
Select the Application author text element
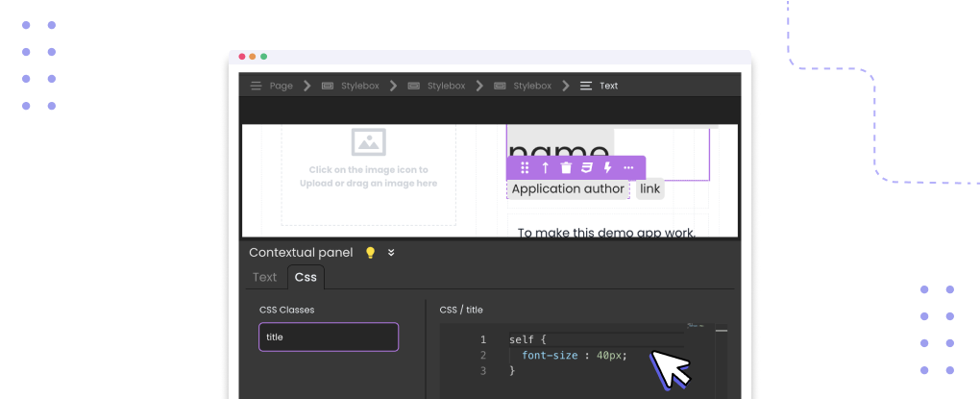point(568,189)
